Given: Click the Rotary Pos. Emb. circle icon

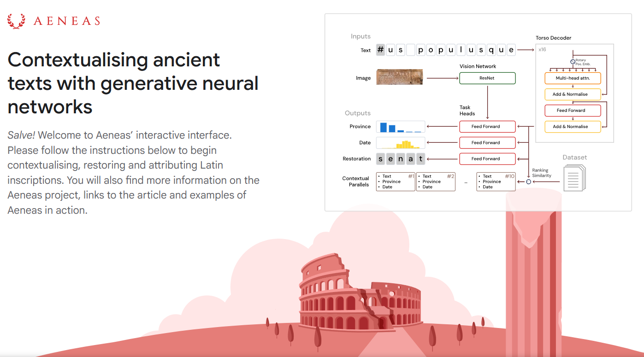Looking at the screenshot, I should pyautogui.click(x=573, y=62).
